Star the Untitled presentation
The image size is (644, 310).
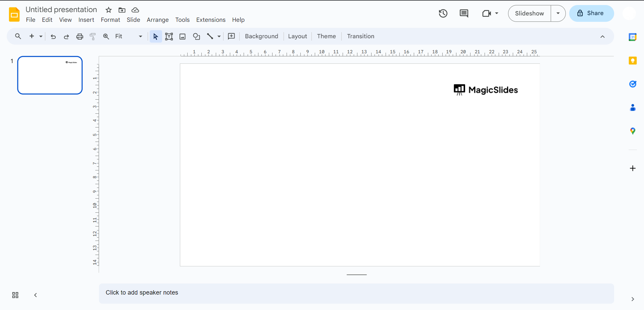tap(109, 10)
